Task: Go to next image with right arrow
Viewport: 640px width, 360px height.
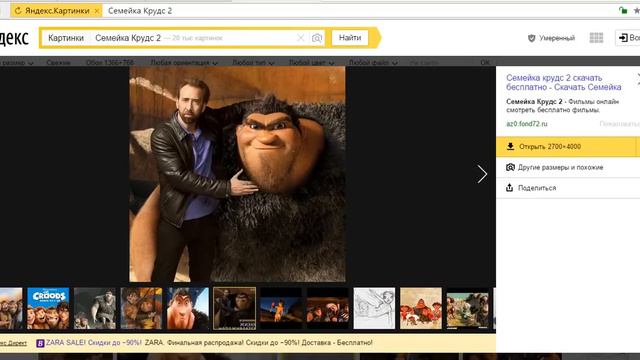Action: click(482, 174)
